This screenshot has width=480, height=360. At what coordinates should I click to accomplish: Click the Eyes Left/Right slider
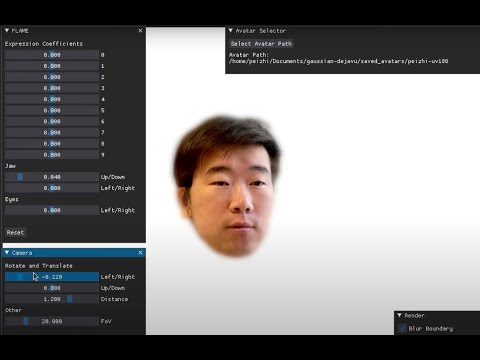(52, 210)
